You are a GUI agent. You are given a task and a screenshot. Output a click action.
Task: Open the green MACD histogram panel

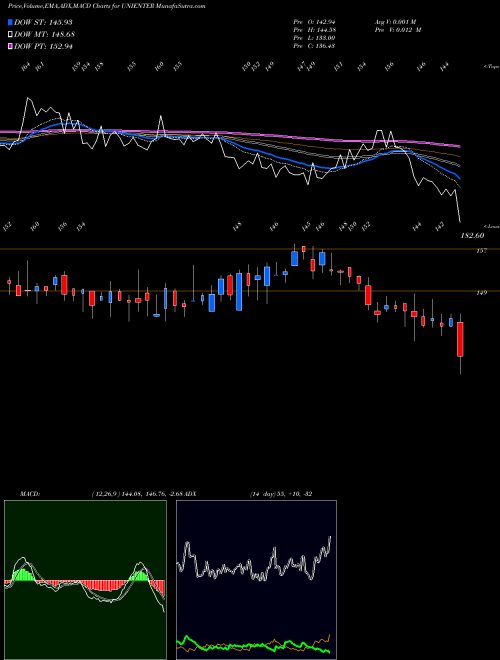(85, 580)
